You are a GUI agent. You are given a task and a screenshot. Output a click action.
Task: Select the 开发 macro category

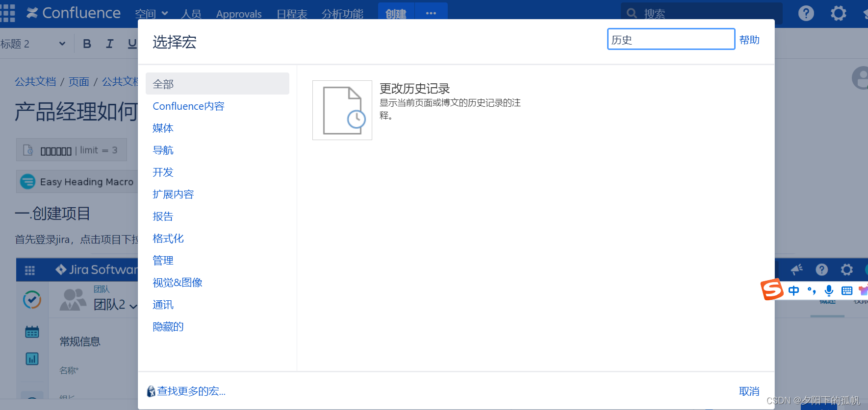163,172
